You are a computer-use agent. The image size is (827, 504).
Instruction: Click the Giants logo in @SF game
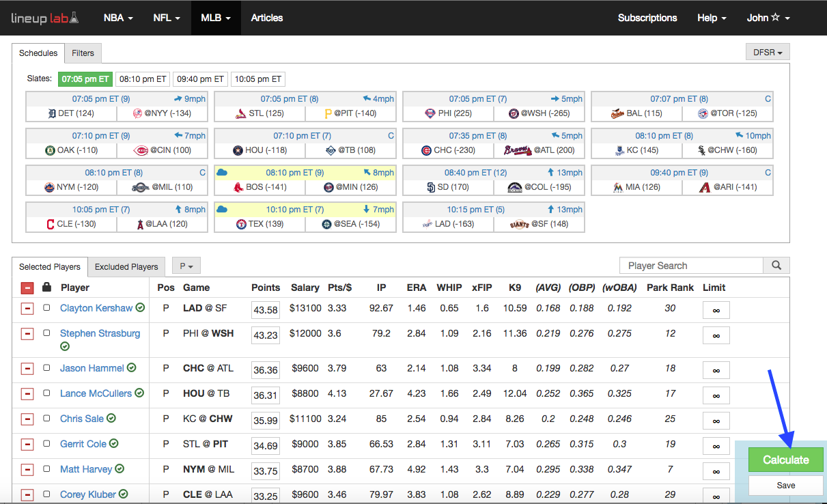[x=520, y=224]
